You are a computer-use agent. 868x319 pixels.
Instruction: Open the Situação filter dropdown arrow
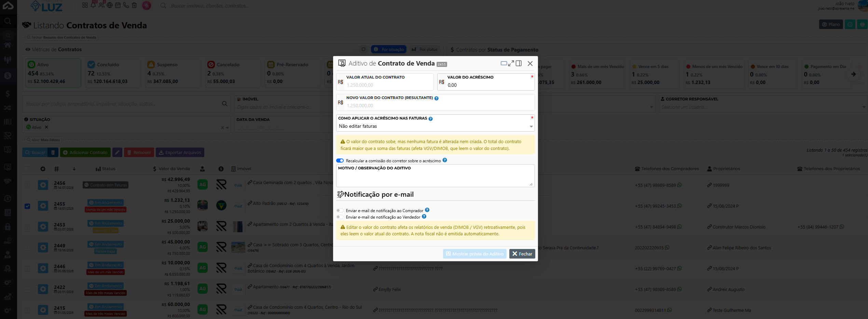[x=228, y=128]
